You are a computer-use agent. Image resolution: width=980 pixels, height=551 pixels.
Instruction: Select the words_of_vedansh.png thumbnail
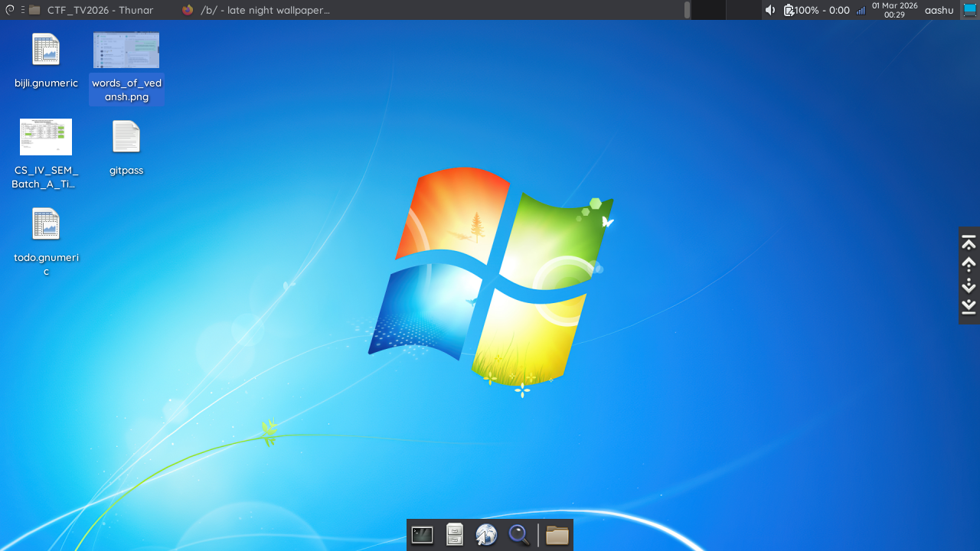[126, 51]
